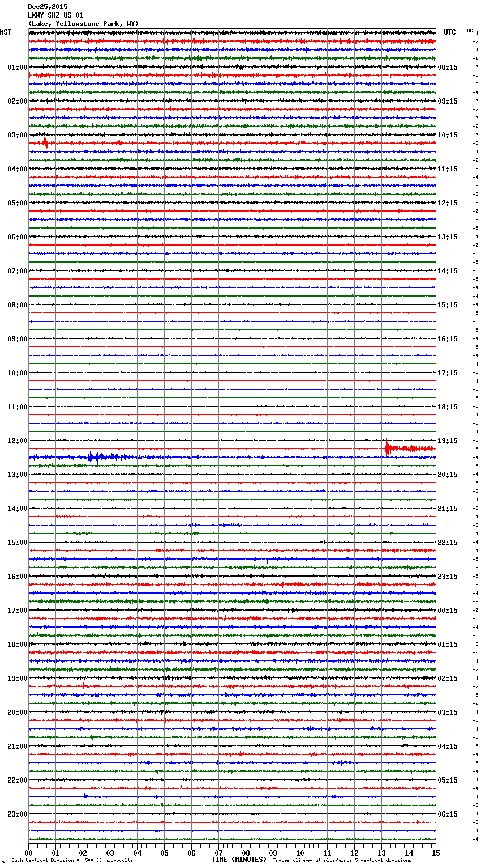Viewport: 481px width, 868px height.
Task: Select the 07:00 MST time label
Action: point(17,271)
